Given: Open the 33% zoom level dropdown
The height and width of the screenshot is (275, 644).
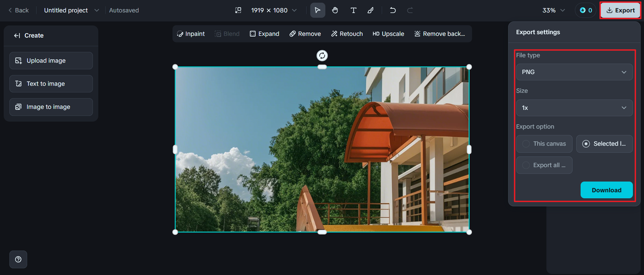Looking at the screenshot, I should [x=554, y=10].
